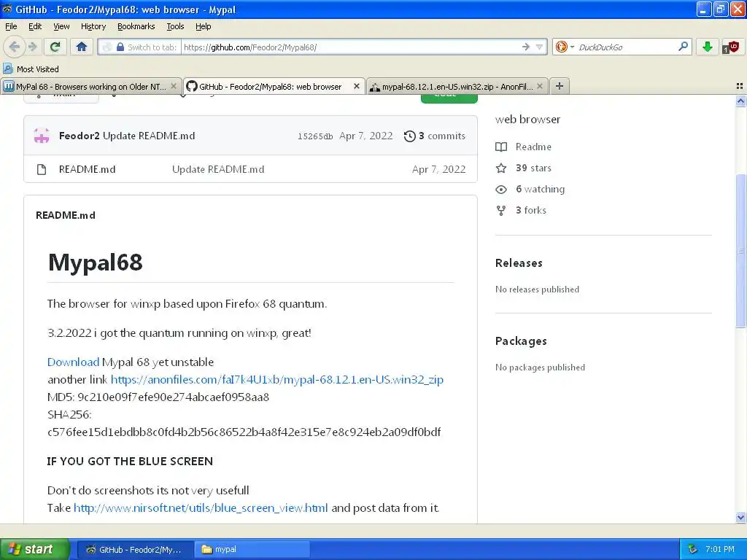Click the padlock site security icon
Screen dimensions: 747x560
120,47
